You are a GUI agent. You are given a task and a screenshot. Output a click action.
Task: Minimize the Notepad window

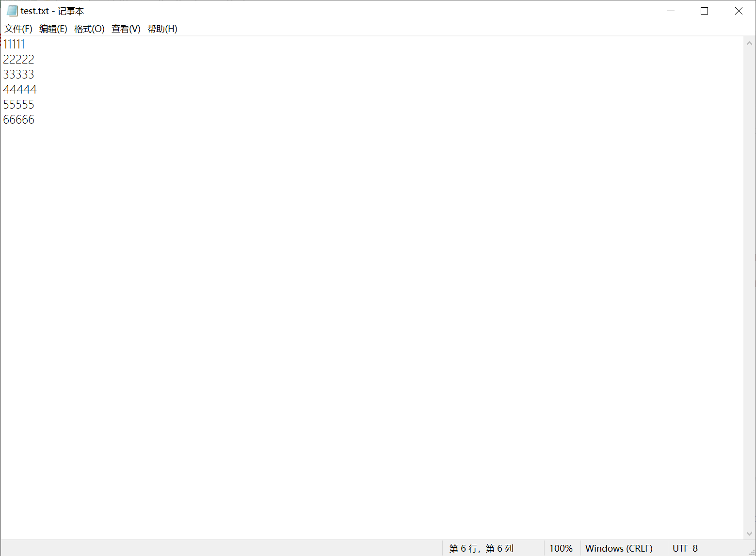671,11
